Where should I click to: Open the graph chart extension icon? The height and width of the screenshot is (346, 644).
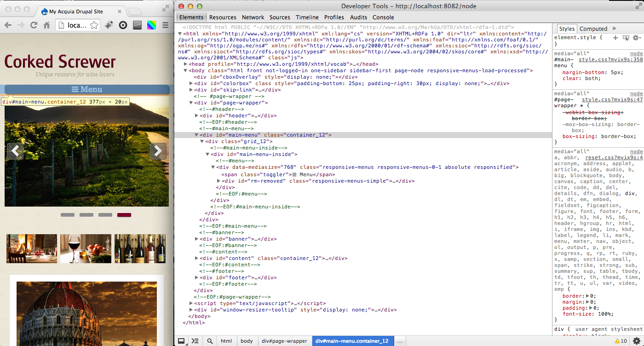click(137, 25)
